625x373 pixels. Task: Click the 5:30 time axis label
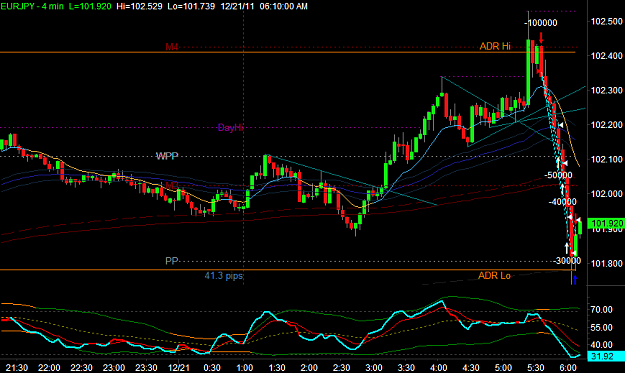(535, 368)
